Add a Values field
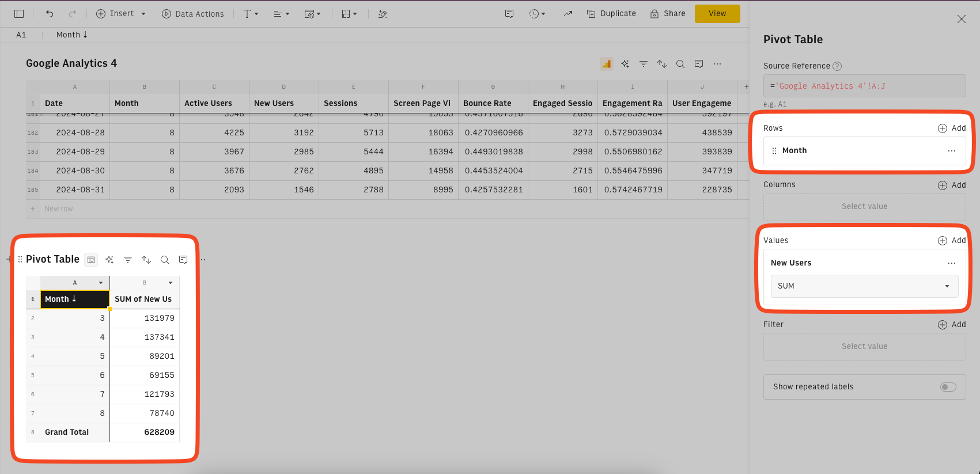Viewport: 980px width, 474px height. (952, 240)
